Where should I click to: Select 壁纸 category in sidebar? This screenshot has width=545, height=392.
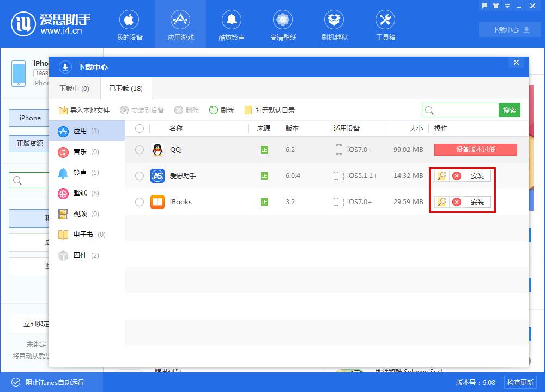click(79, 193)
